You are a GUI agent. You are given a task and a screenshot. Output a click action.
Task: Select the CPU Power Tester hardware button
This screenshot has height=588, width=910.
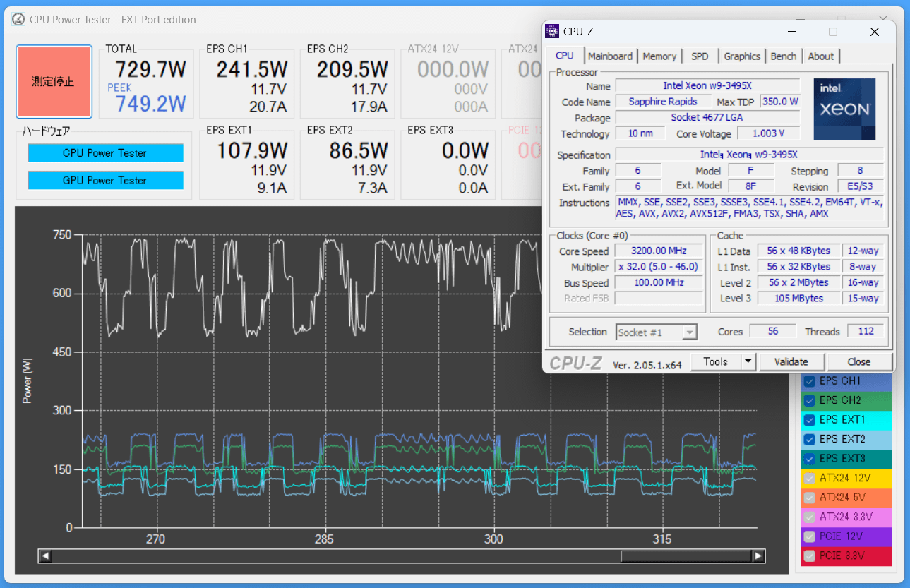105,152
